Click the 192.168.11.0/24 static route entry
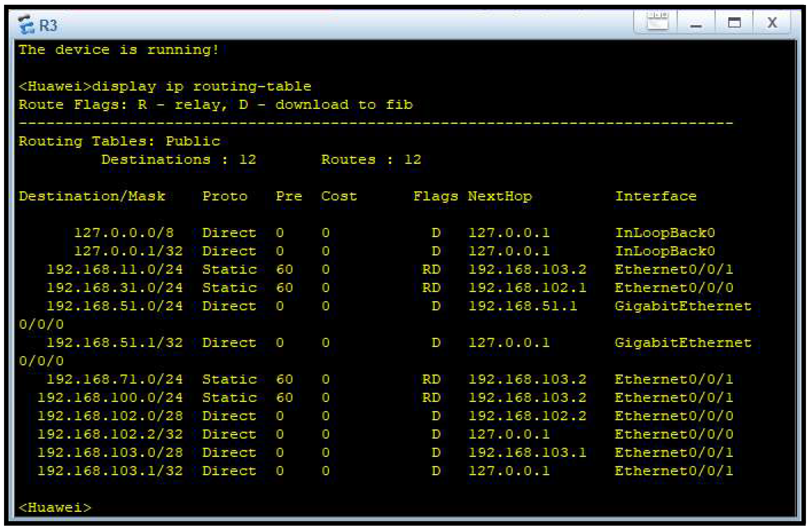 (115, 270)
